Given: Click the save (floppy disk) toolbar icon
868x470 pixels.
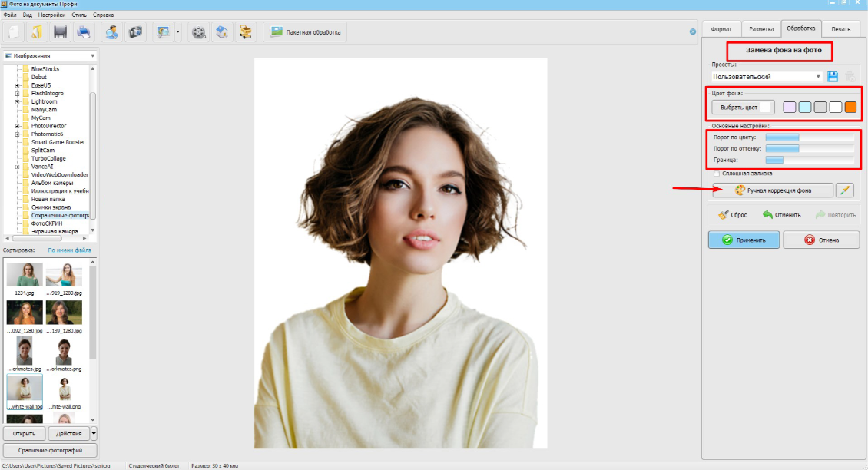Looking at the screenshot, I should [x=60, y=32].
